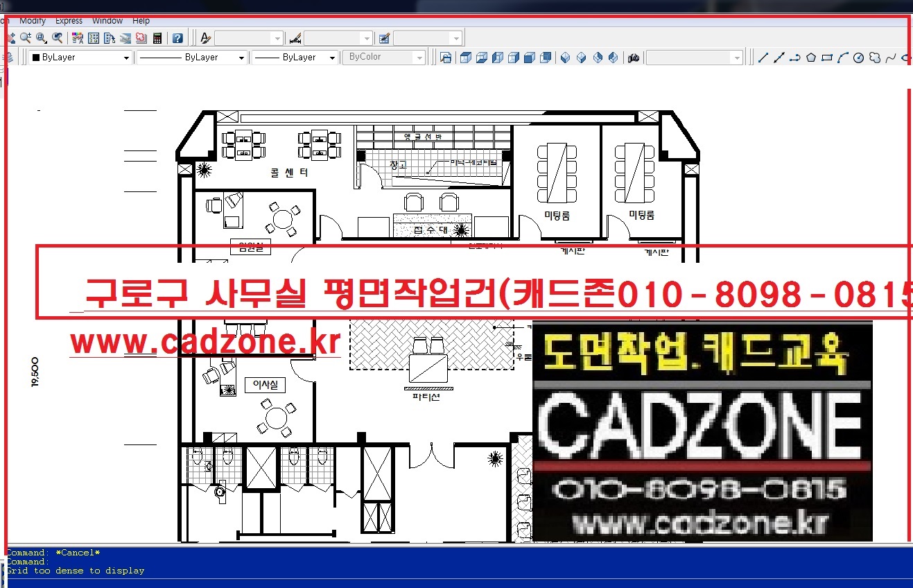This screenshot has height=588, width=913.
Task: Open the color ByLayer dropdown
Action: (x=80, y=58)
